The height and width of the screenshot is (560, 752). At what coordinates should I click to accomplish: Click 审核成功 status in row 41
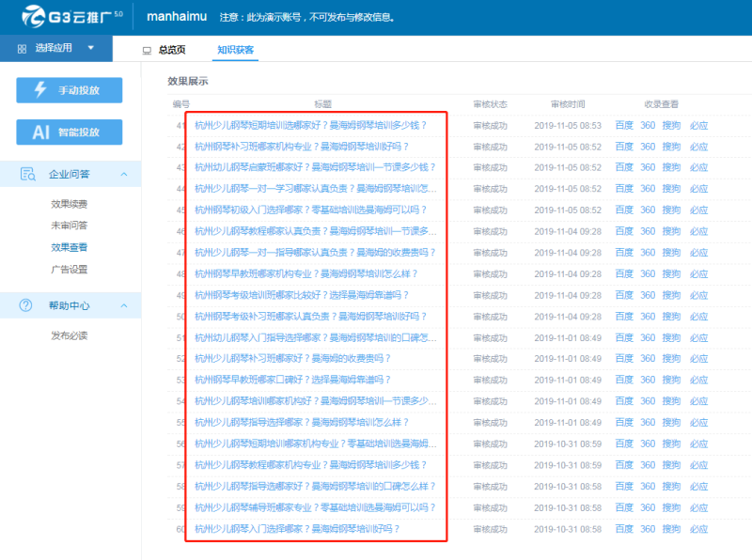coord(490,126)
